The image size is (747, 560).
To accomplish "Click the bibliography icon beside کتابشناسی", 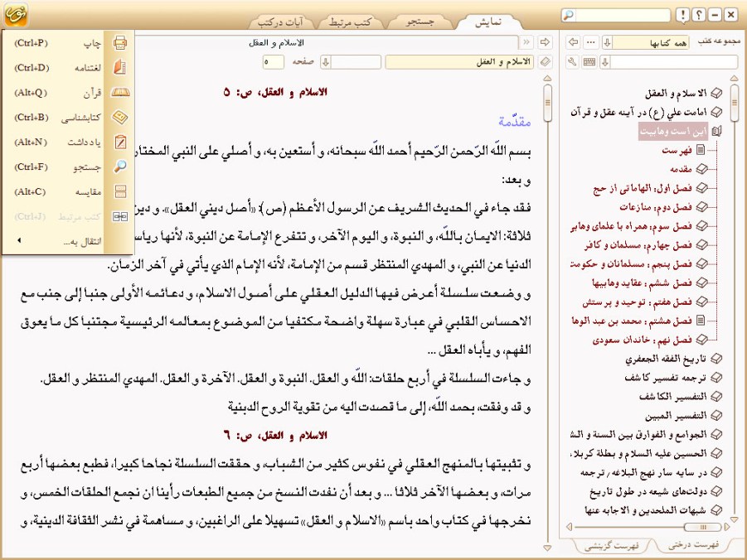I will click(119, 117).
